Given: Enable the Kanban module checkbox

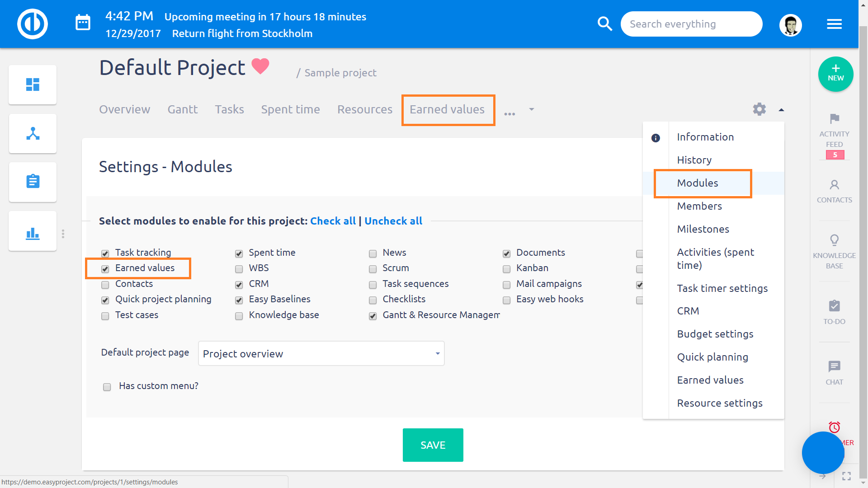Looking at the screenshot, I should tap(506, 269).
